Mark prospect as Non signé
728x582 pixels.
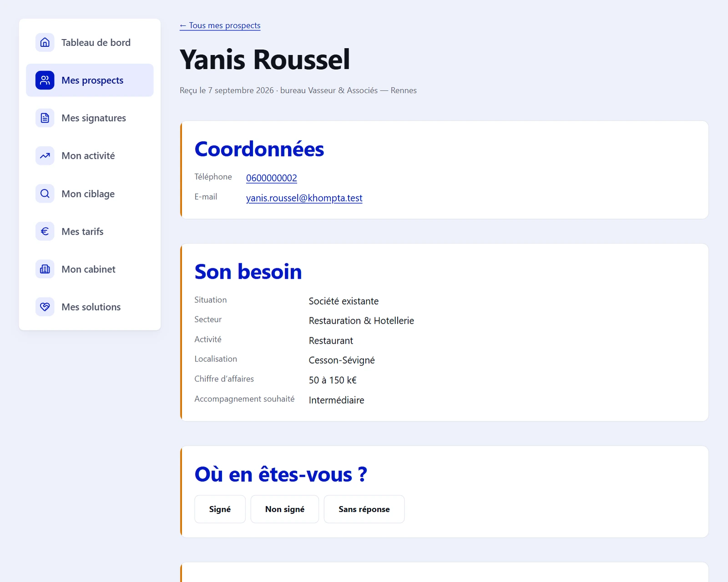click(x=285, y=509)
